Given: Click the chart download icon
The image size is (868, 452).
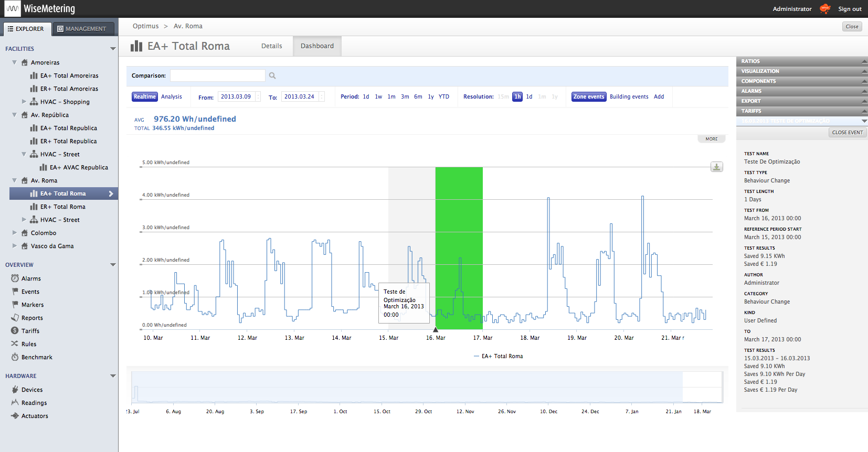Looking at the screenshot, I should point(716,167).
